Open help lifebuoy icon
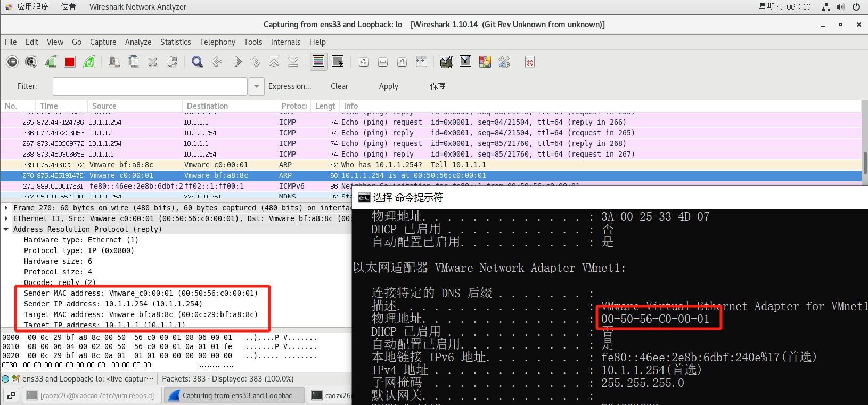 [x=530, y=62]
